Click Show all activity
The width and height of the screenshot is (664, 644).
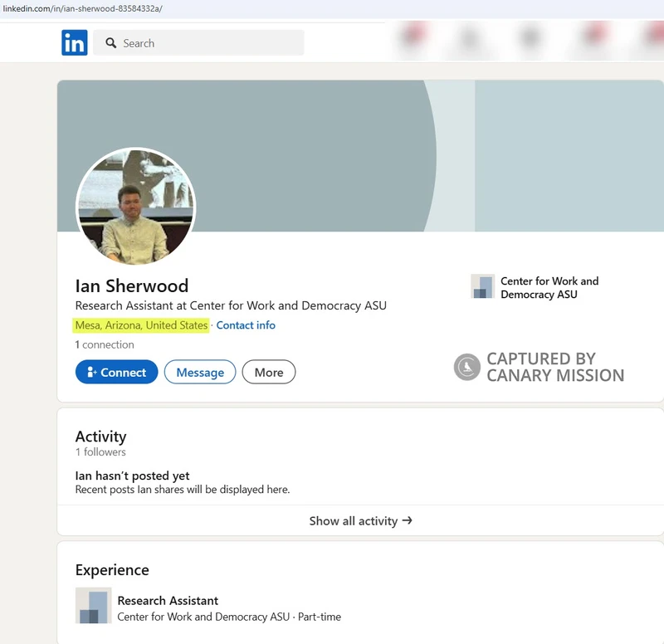click(x=360, y=521)
